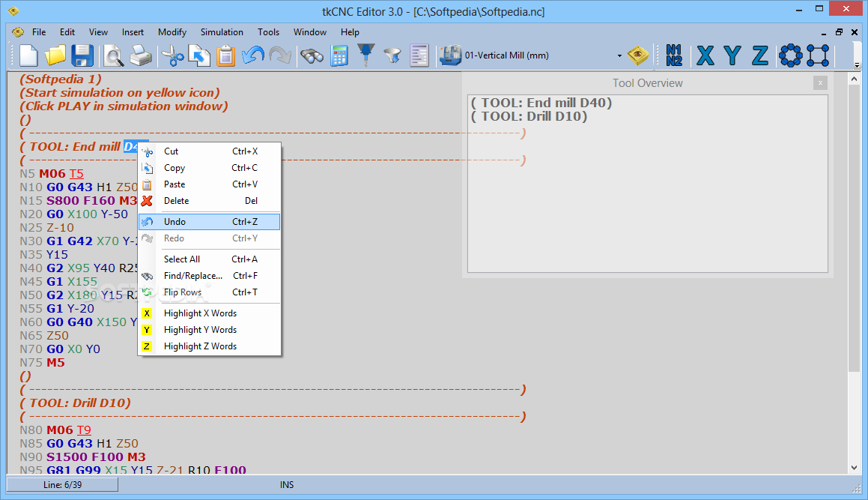Click the blue Y toolbar icon
This screenshot has height=500, width=868.
click(x=732, y=55)
